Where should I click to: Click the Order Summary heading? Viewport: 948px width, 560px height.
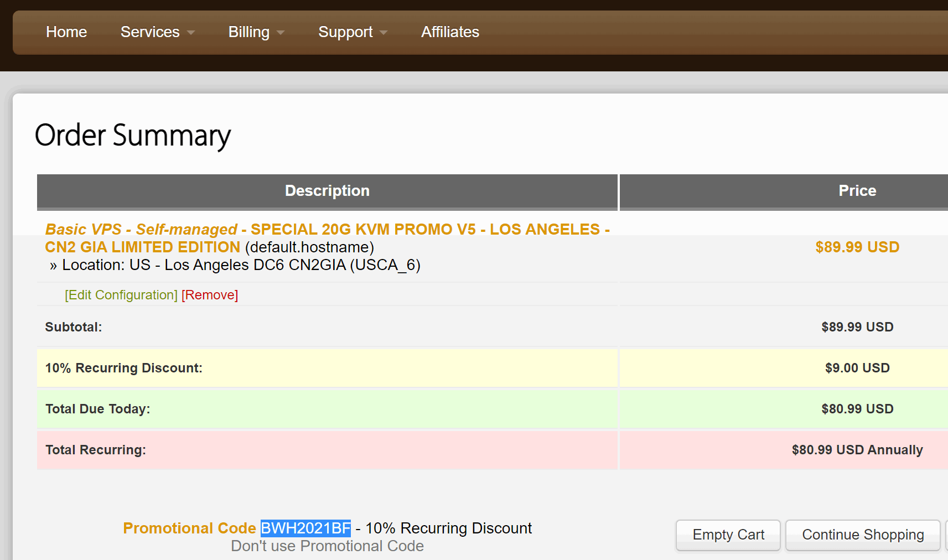coord(133,136)
